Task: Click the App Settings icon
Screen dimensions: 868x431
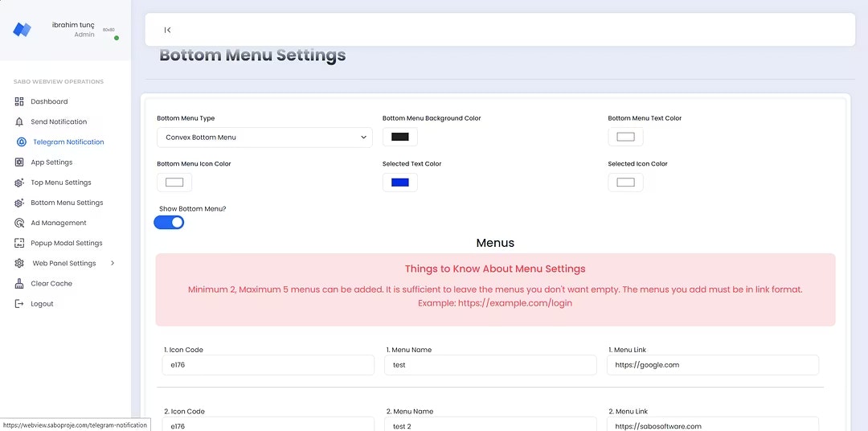Action: click(19, 162)
